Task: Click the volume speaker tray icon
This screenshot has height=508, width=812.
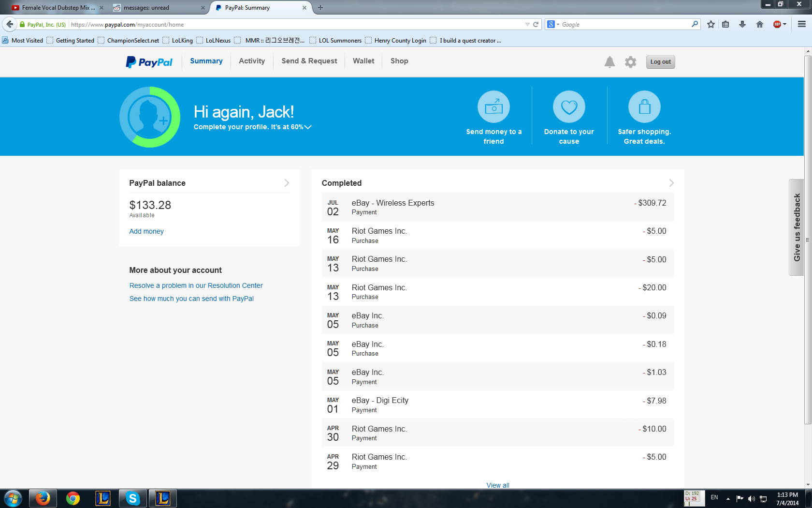Action: tap(751, 499)
